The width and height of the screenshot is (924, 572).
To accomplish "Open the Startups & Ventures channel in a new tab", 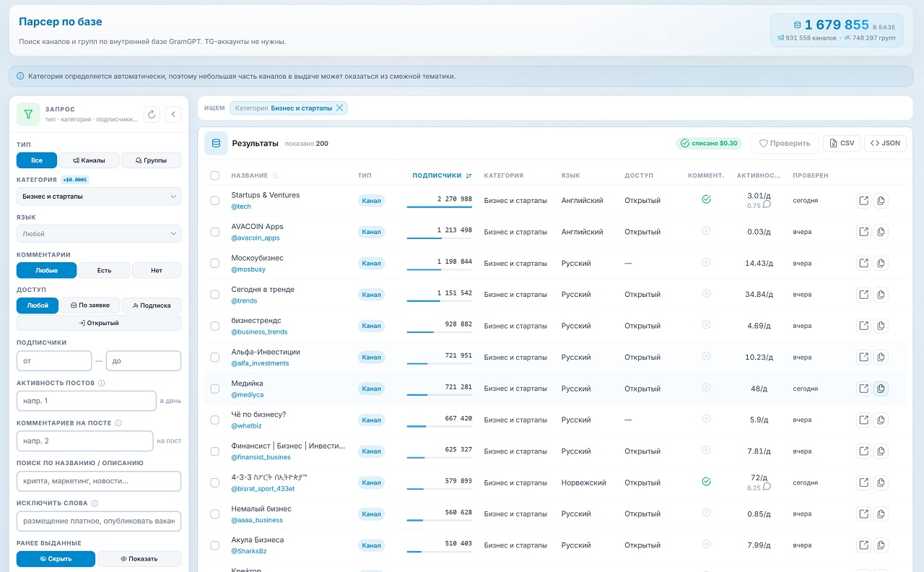I will coord(863,201).
